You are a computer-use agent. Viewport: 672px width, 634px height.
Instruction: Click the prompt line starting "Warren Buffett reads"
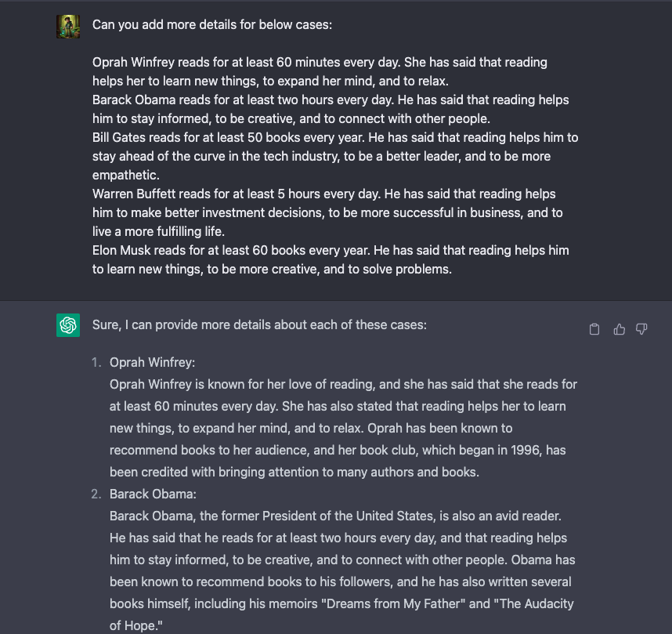coord(323,194)
